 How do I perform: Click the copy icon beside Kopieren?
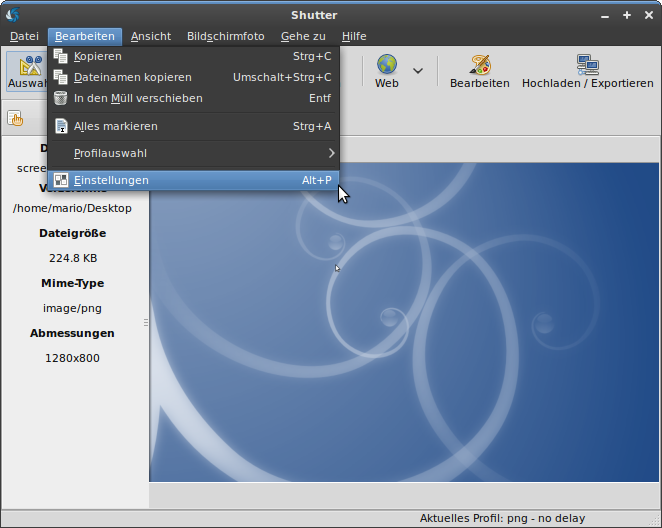coord(61,56)
